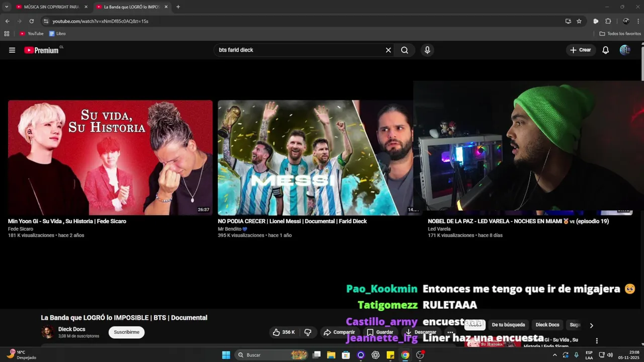Screen dimensions: 644x362
Task: Open a new browser tab
Action: tap(178, 7)
